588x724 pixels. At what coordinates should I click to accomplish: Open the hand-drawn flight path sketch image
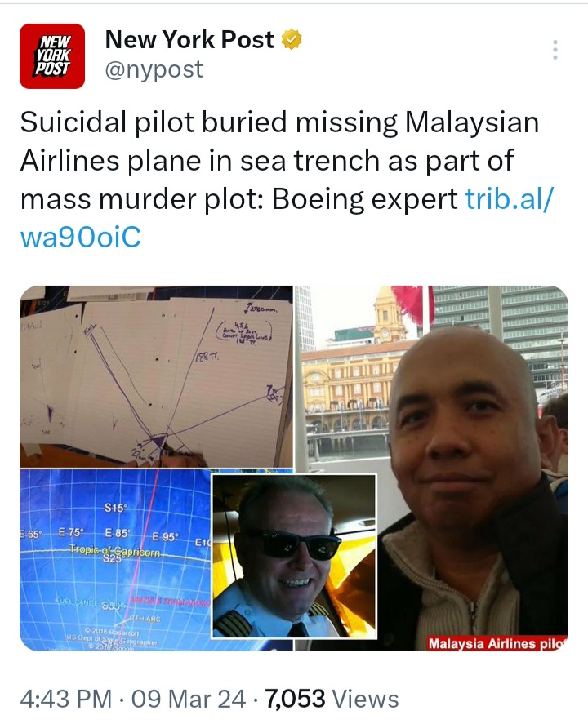(x=156, y=377)
